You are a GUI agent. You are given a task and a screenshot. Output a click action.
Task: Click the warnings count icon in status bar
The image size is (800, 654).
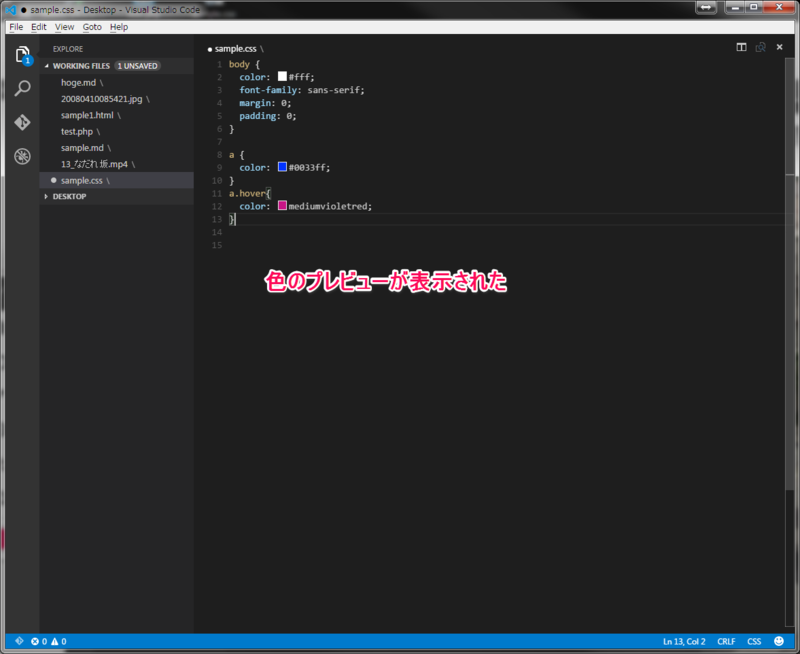(x=59, y=641)
